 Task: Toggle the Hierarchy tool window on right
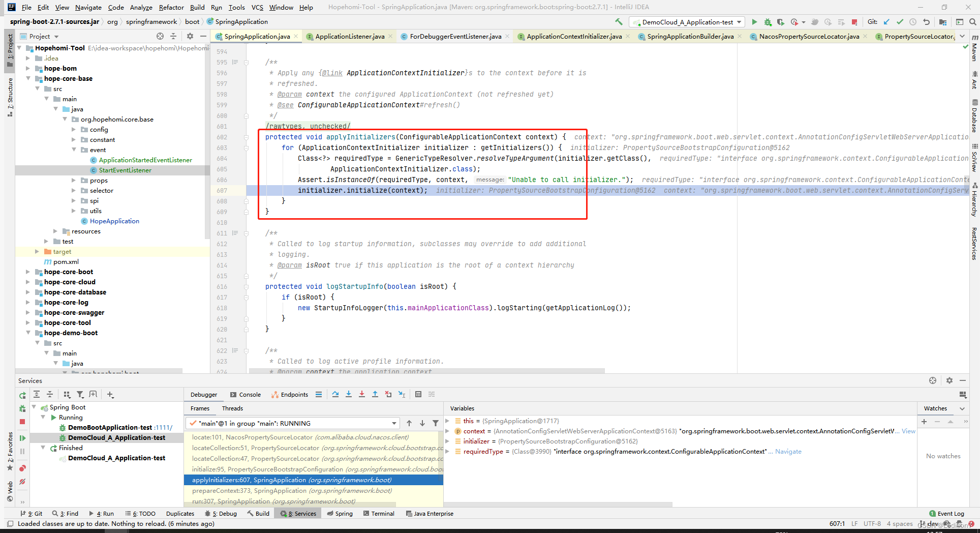(974, 200)
